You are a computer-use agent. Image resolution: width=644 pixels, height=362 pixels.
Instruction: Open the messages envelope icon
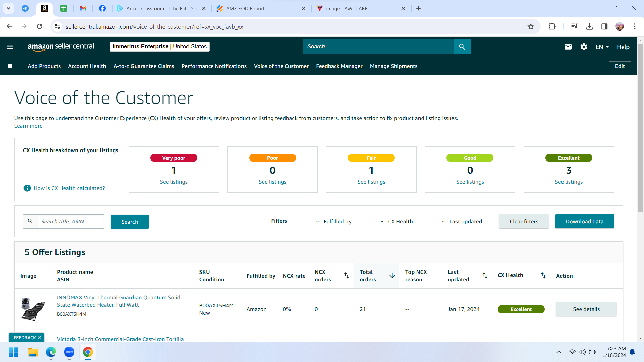[x=568, y=47]
